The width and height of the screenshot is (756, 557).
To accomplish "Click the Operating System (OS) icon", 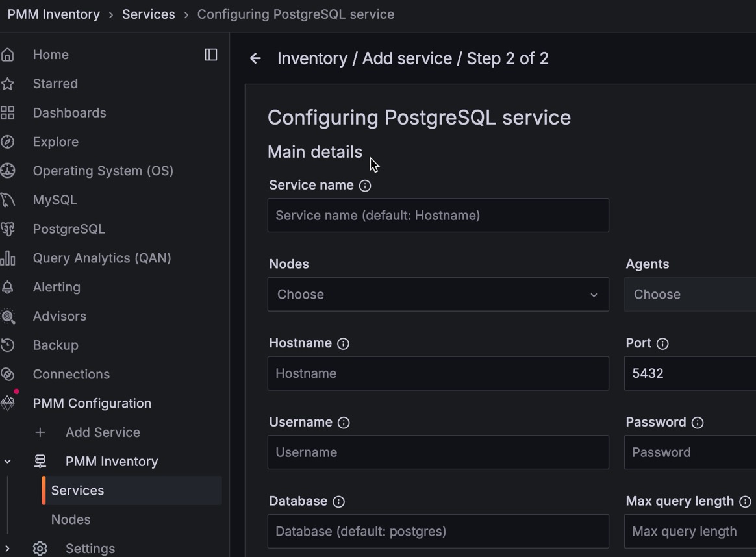I will (x=7, y=171).
